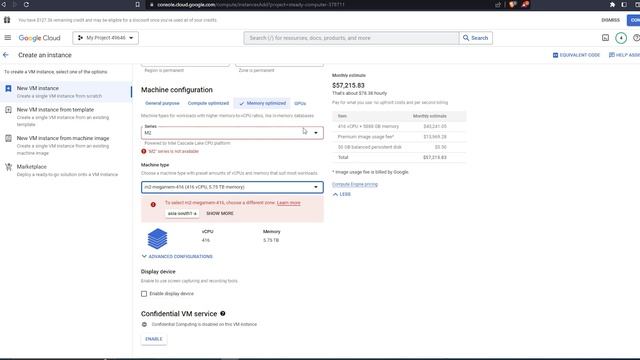Click in the resources search field
Image resolution: width=640 pixels, height=360 pixels.
click(351, 38)
